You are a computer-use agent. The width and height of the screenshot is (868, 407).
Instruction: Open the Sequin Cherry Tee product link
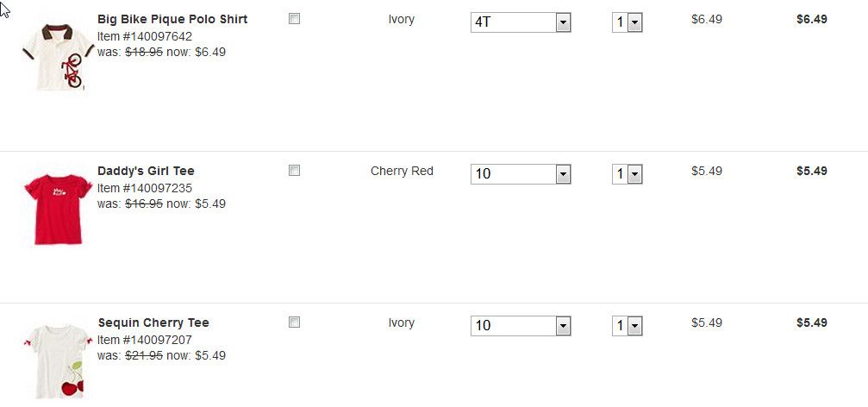point(153,322)
